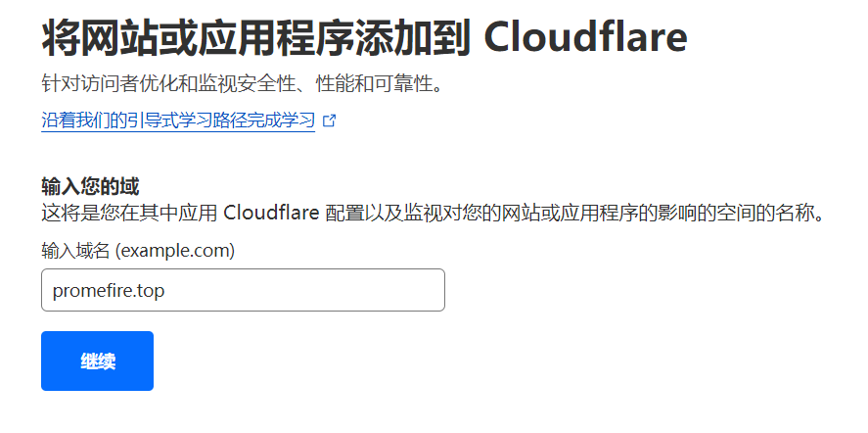Select the 输入域名 (example.com) field label
868x433 pixels.
coord(138,251)
